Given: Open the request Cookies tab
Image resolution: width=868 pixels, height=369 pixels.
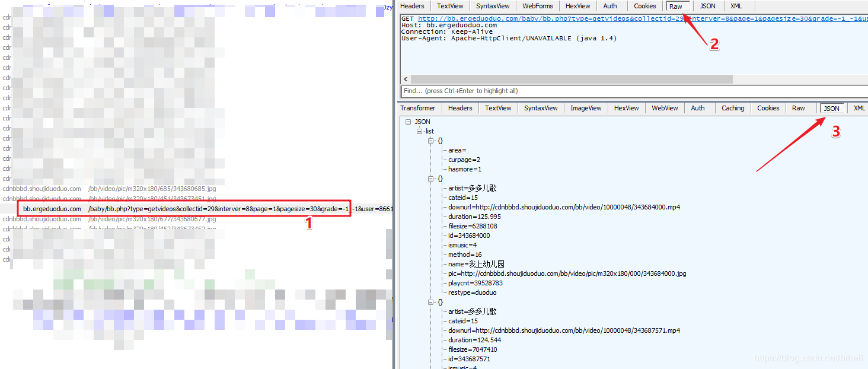Looking at the screenshot, I should pyautogui.click(x=645, y=6).
